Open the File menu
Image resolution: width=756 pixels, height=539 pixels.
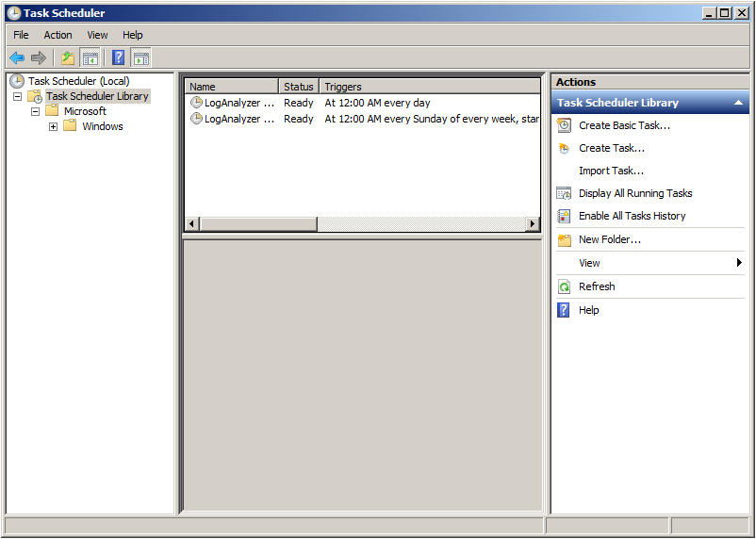point(21,35)
